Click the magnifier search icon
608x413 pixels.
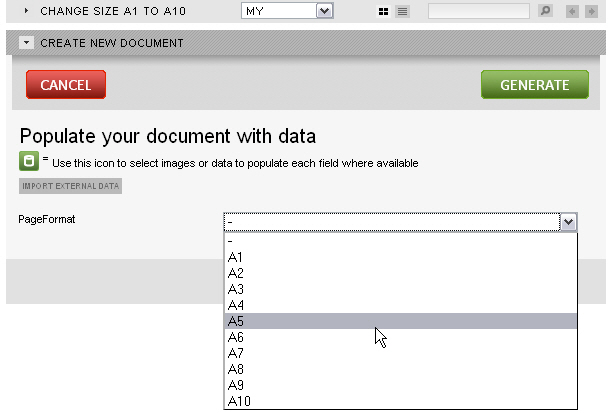click(546, 11)
